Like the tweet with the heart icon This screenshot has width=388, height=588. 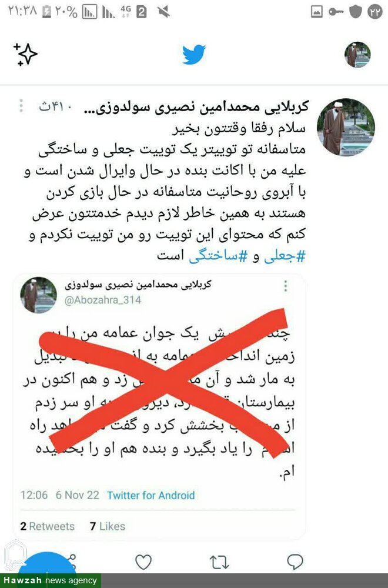tap(143, 562)
